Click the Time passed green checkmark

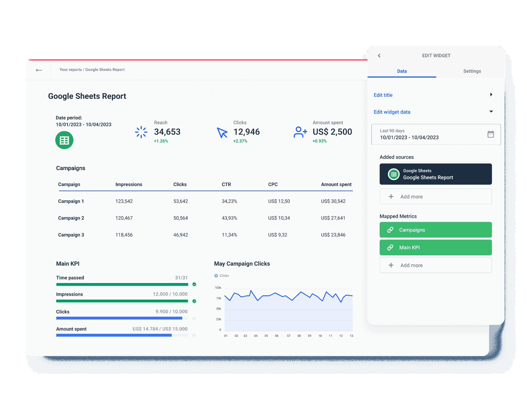194,284
